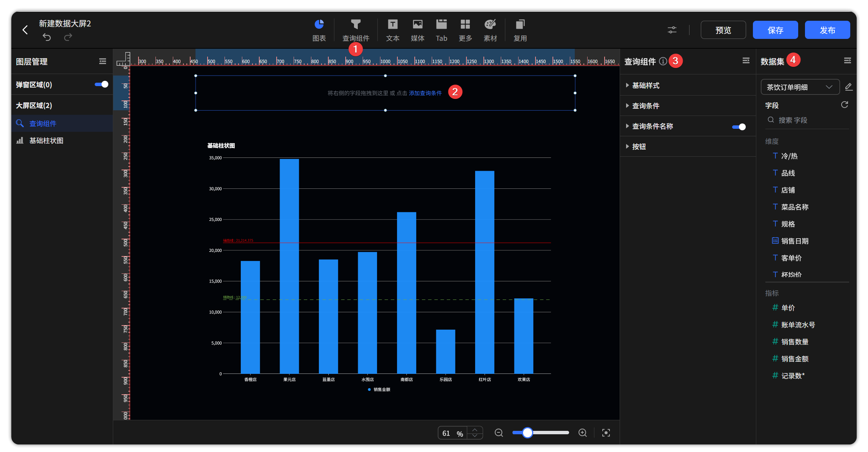Viewport: 868px width, 452px height.
Task: Toggle the 弹窗区域 switch
Action: [102, 84]
